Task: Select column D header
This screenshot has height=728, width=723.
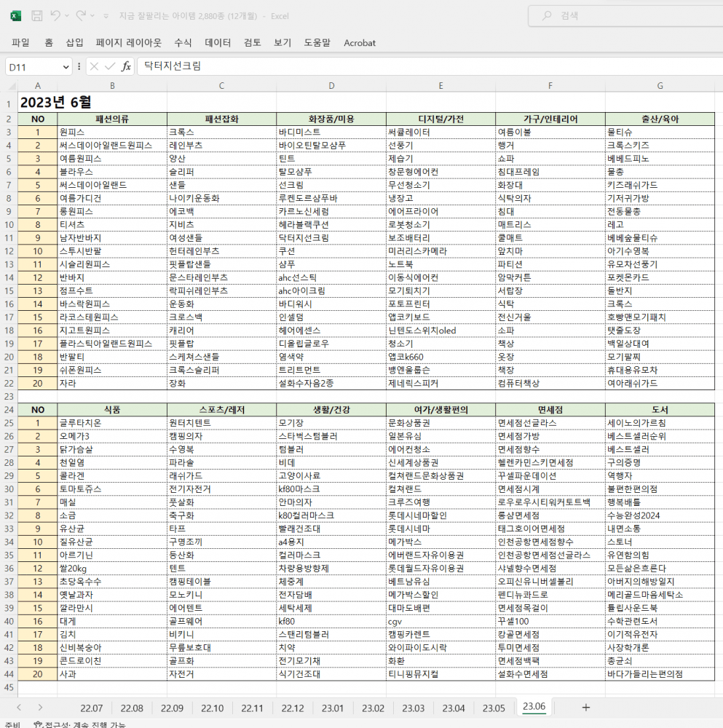Action: (331, 86)
